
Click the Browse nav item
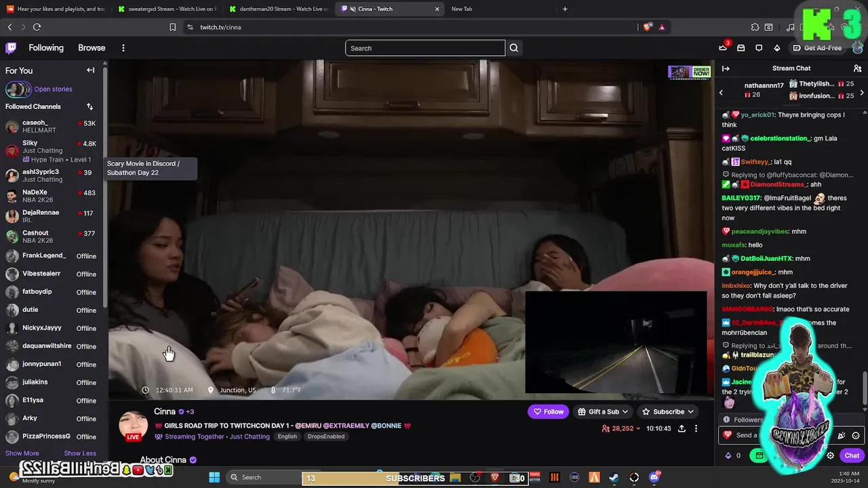pos(92,48)
